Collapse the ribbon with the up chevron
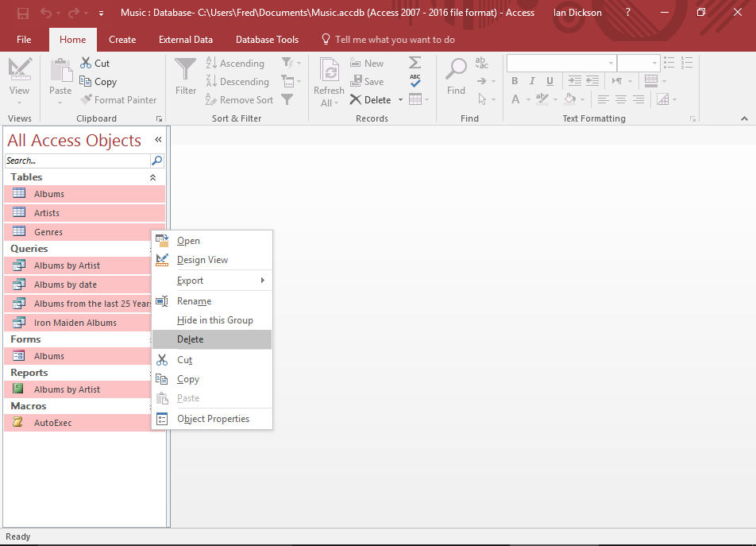 [x=744, y=118]
